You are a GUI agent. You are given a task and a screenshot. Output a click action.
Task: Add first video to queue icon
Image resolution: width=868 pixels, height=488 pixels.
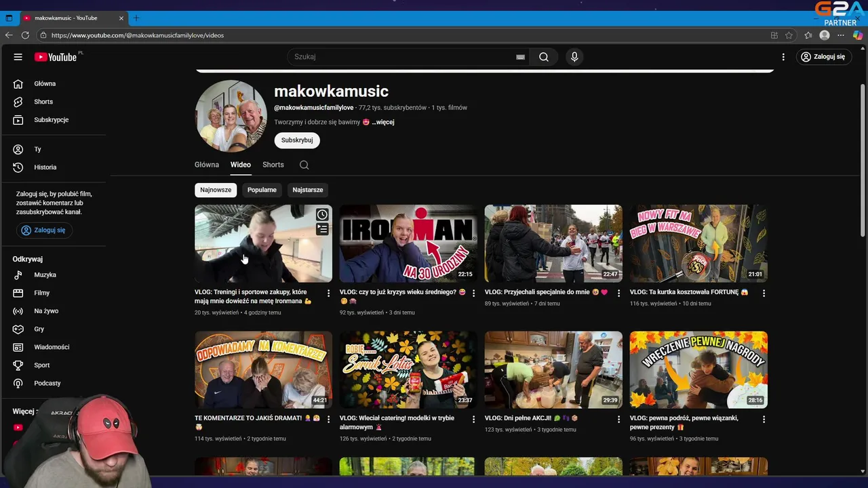click(x=322, y=230)
